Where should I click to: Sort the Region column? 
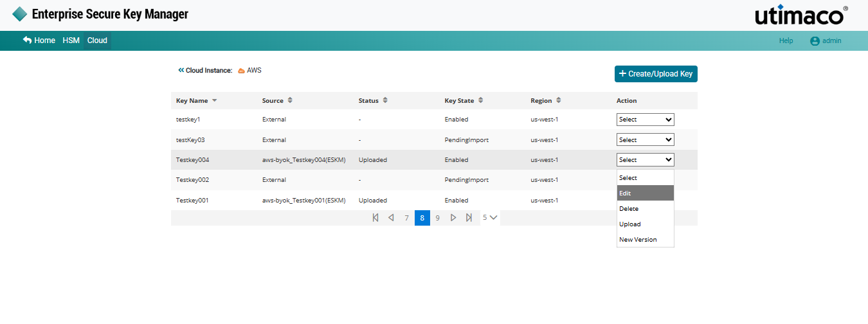click(559, 100)
